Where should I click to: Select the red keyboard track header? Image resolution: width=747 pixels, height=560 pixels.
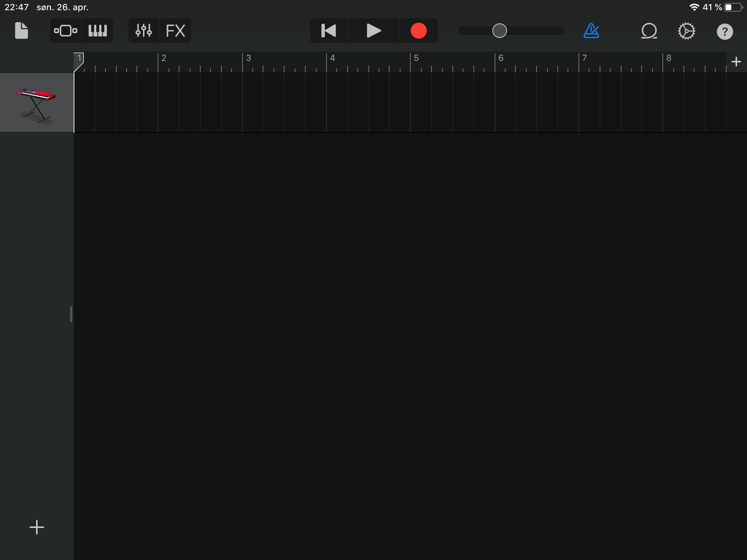click(36, 102)
